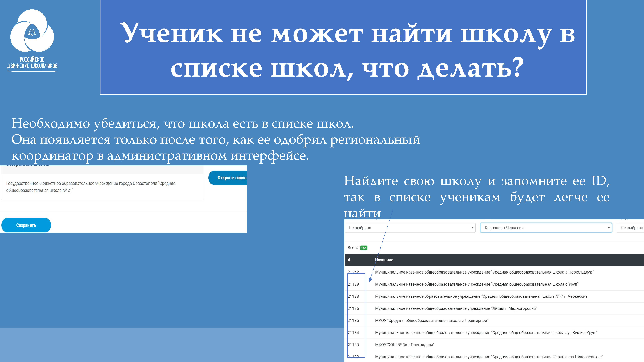Viewport: 644px width, 362px height.
Task: Click the # column header
Action: pyautogui.click(x=349, y=260)
